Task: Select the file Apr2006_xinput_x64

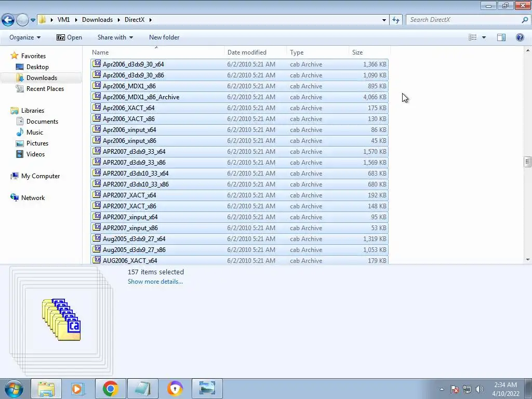Action: pos(240,129)
